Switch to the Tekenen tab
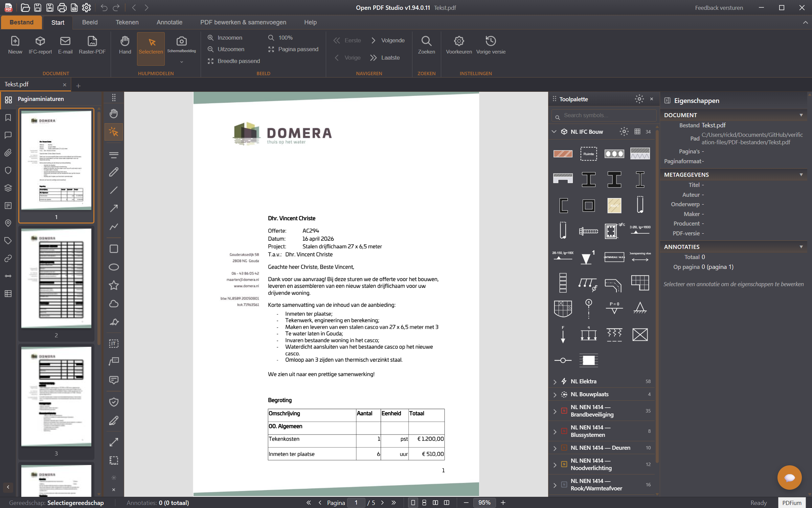Image resolution: width=812 pixels, height=508 pixels. tap(127, 22)
